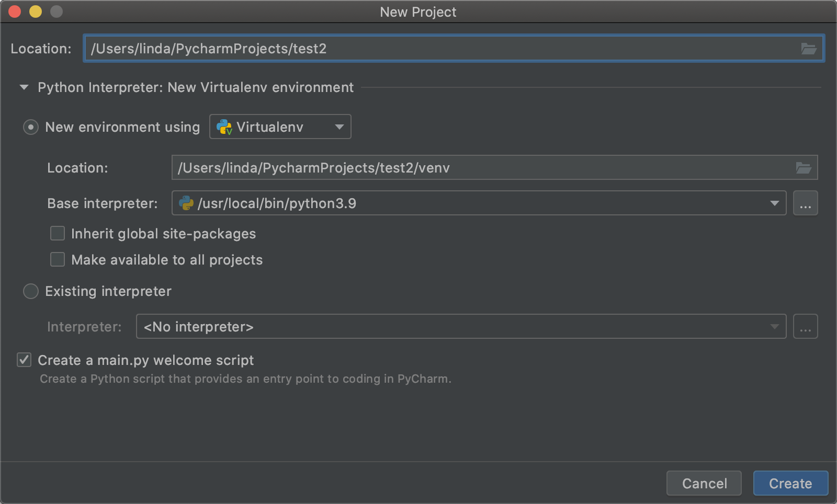This screenshot has width=837, height=504.
Task: Click ellipsis button beside the Interpreter dropdown
Action: (x=805, y=327)
